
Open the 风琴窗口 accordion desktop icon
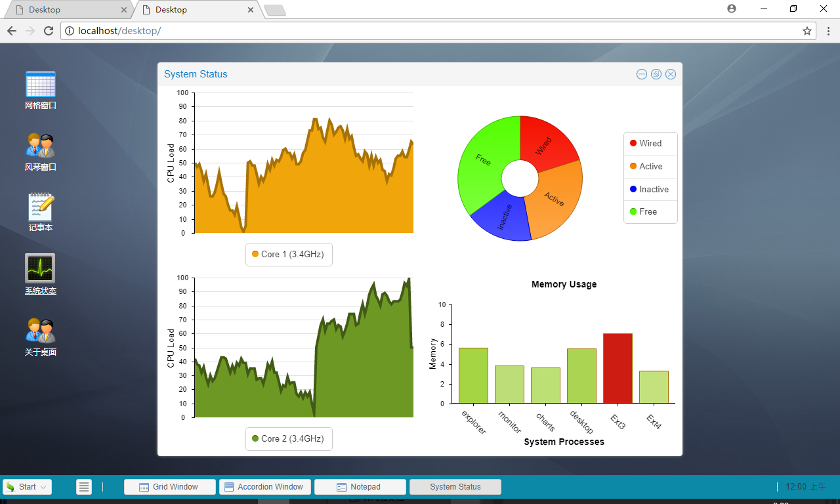pyautogui.click(x=41, y=152)
